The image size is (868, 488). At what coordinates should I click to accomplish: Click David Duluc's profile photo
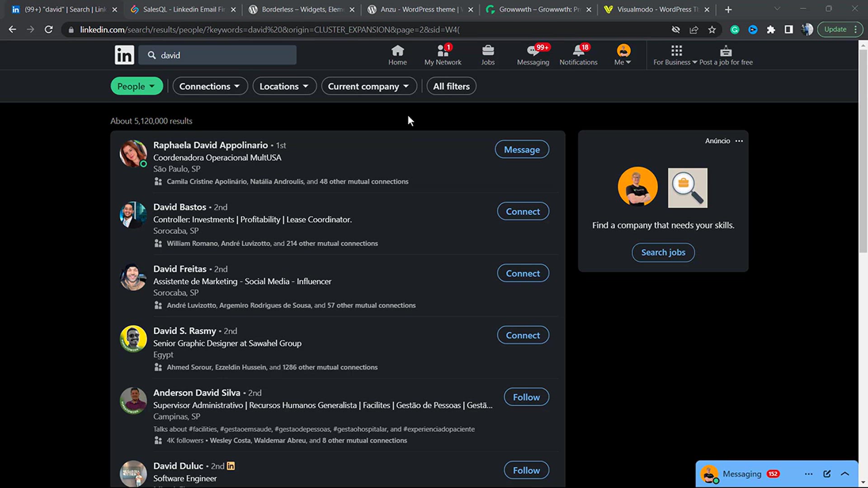pos(133,474)
